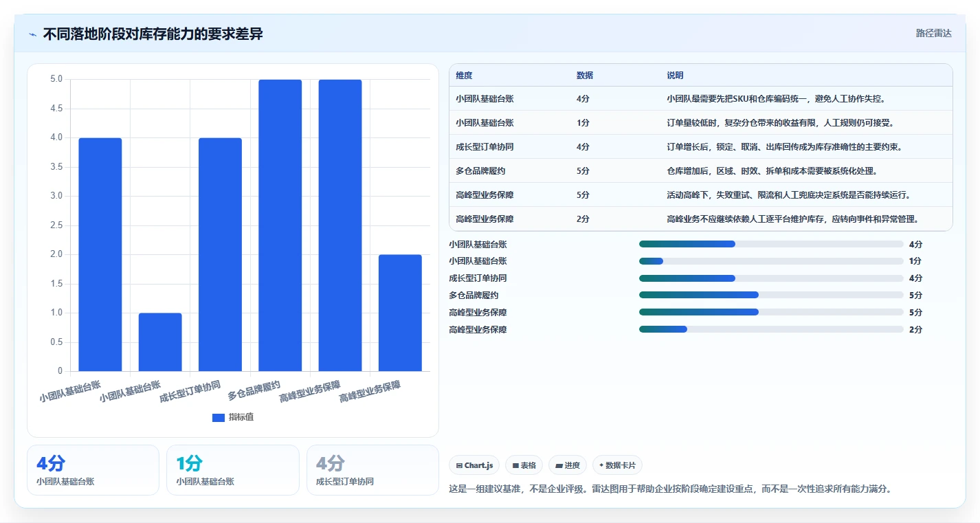980x523 pixels.
Task: Click the 多仓品牌履约 label in the progress list
Action: coord(474,296)
